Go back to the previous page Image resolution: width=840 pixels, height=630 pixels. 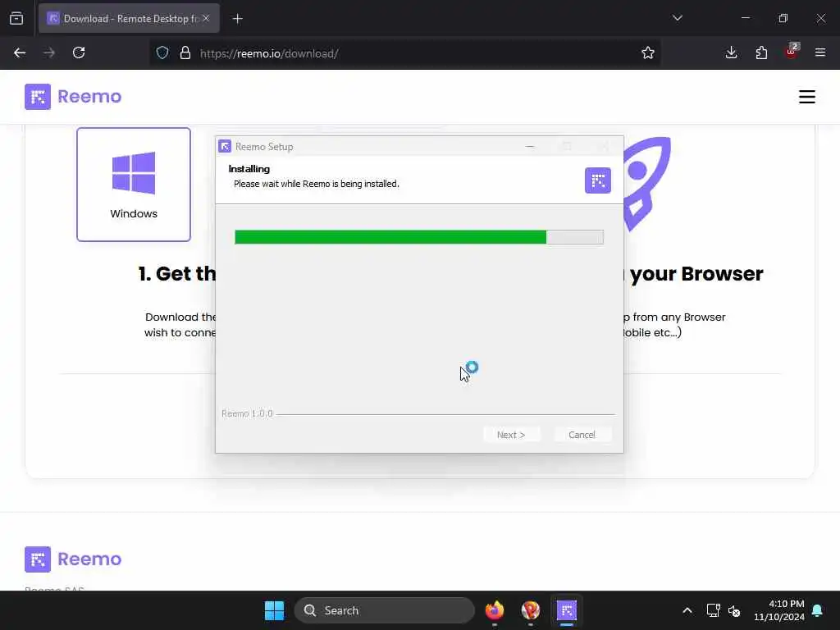[20, 52]
